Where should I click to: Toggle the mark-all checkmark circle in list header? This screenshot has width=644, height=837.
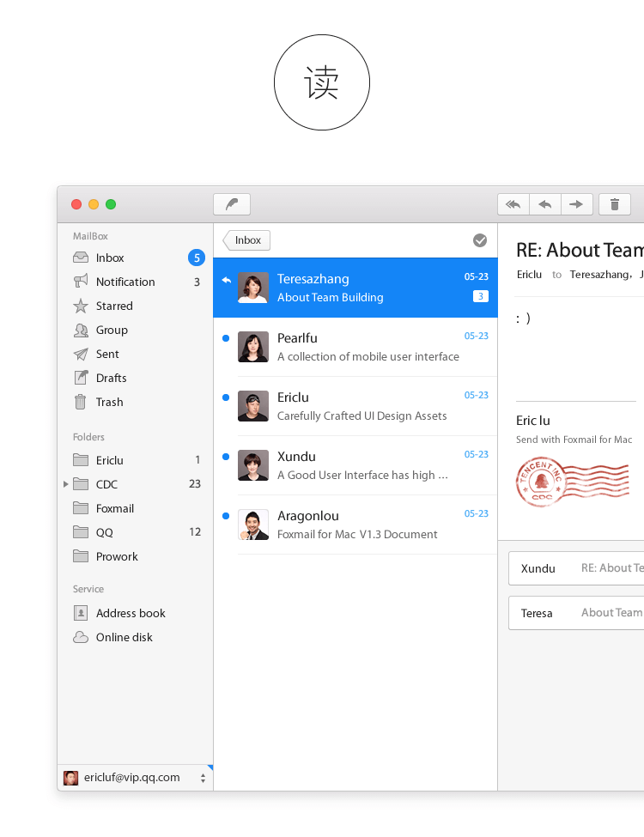[x=480, y=240]
